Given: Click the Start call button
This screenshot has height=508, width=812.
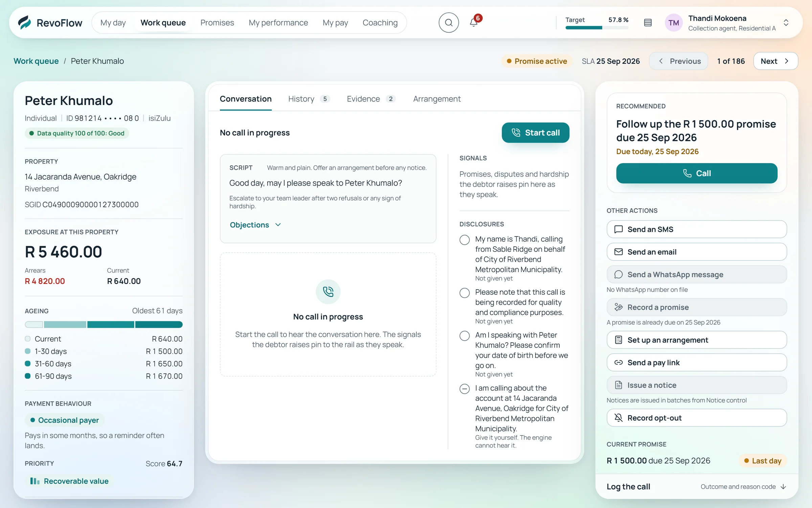Looking at the screenshot, I should [535, 133].
